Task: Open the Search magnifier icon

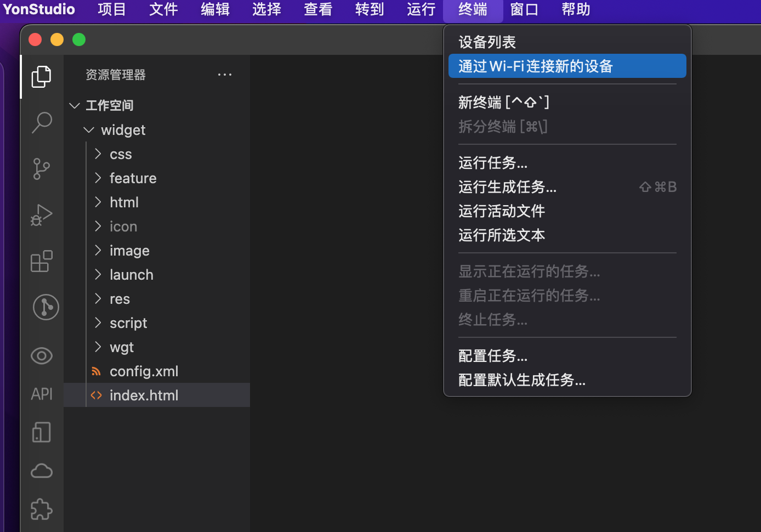Action: (x=42, y=122)
